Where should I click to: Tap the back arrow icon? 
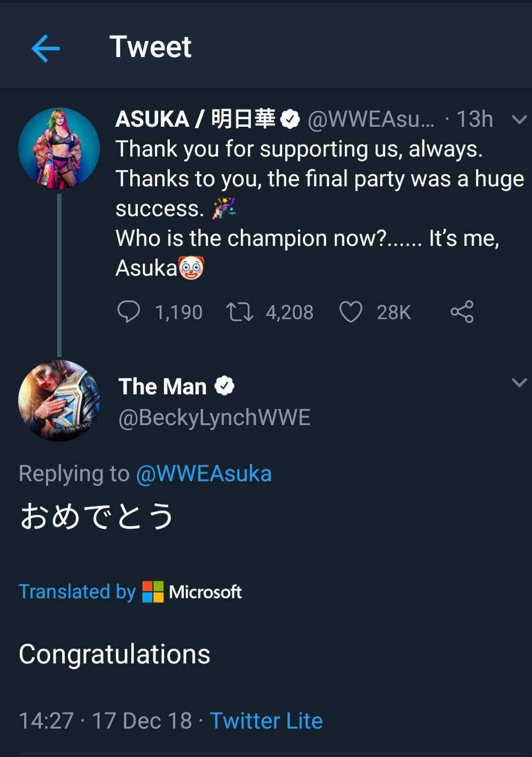45,48
